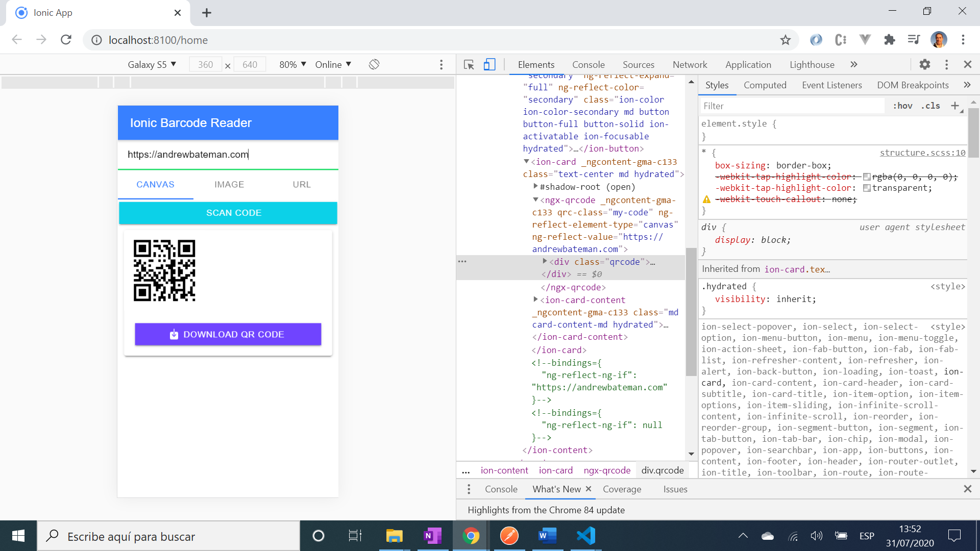Toggle the device toolbar icon
Viewport: 980px width, 551px height.
pos(489,65)
